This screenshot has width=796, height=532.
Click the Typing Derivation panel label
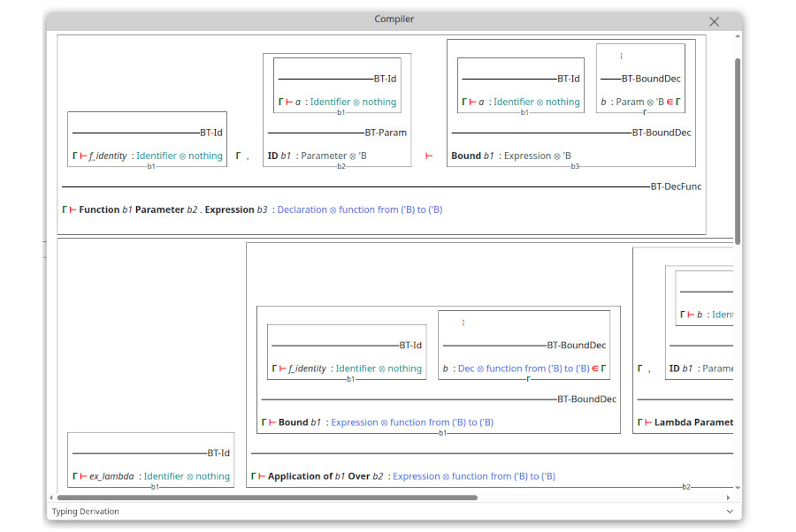point(85,512)
